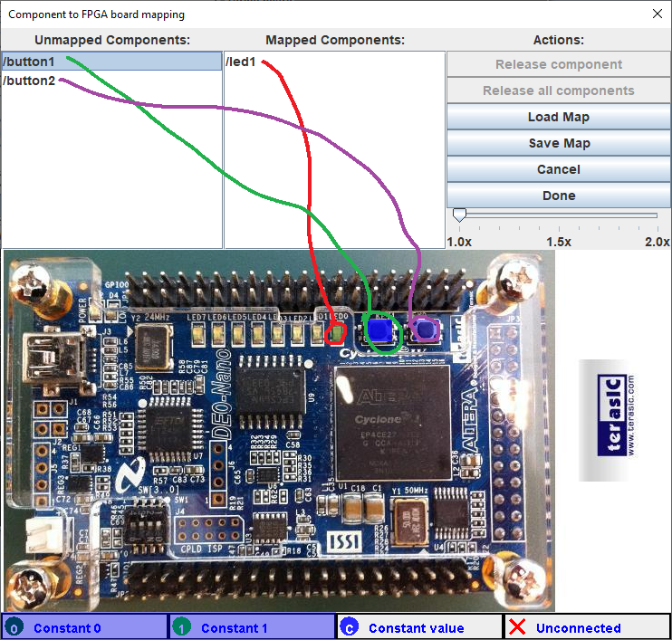The width and height of the screenshot is (672, 640).
Task: Choose Unconnected mapping option
Action: (587, 627)
